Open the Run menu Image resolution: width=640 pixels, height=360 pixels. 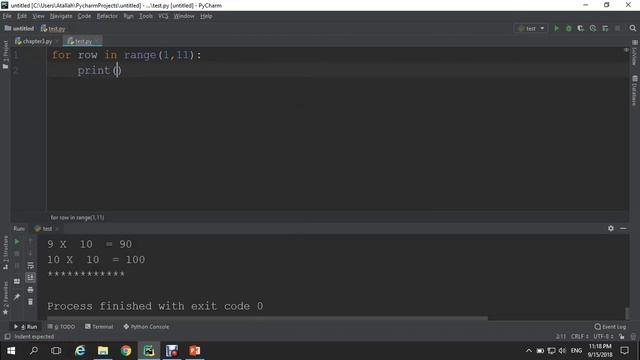[x=128, y=16]
